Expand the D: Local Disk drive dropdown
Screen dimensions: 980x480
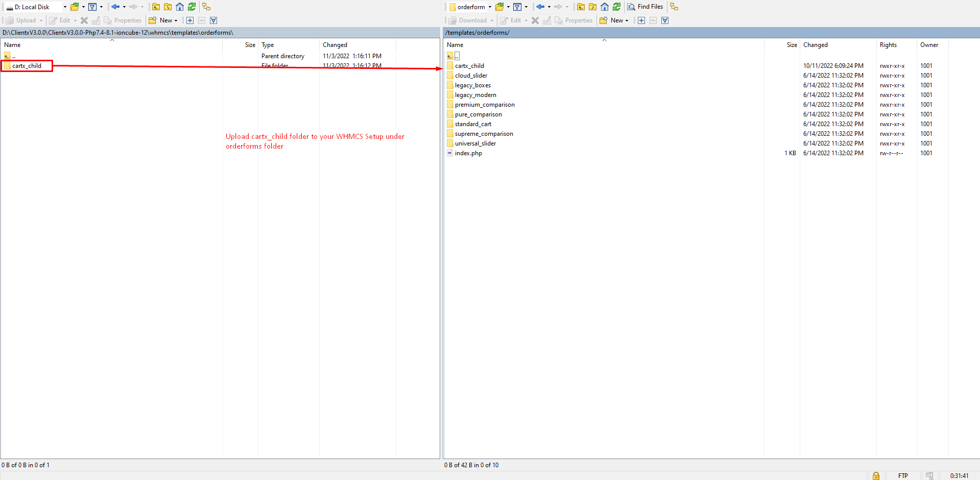[x=65, y=7]
